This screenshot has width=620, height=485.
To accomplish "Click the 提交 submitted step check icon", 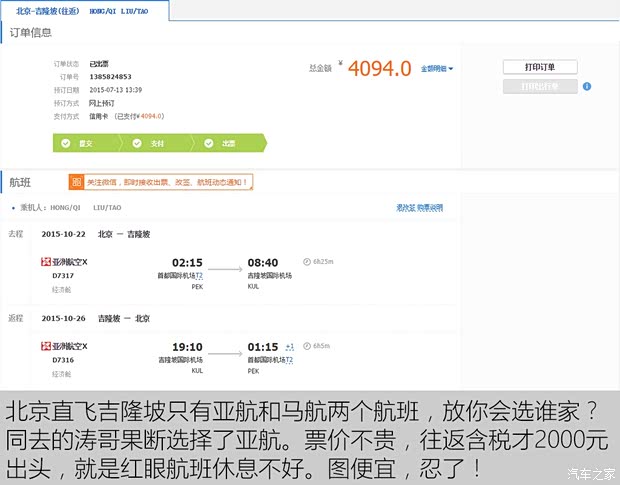I will tap(66, 143).
